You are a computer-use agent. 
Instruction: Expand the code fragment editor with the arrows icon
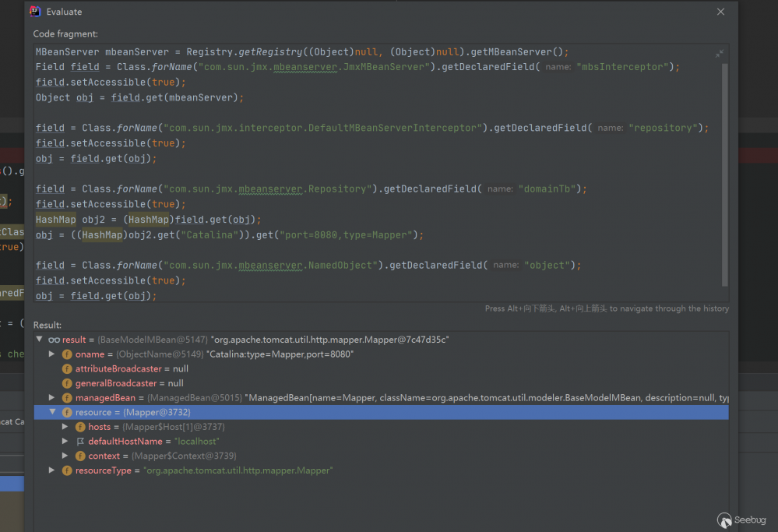[x=719, y=53]
